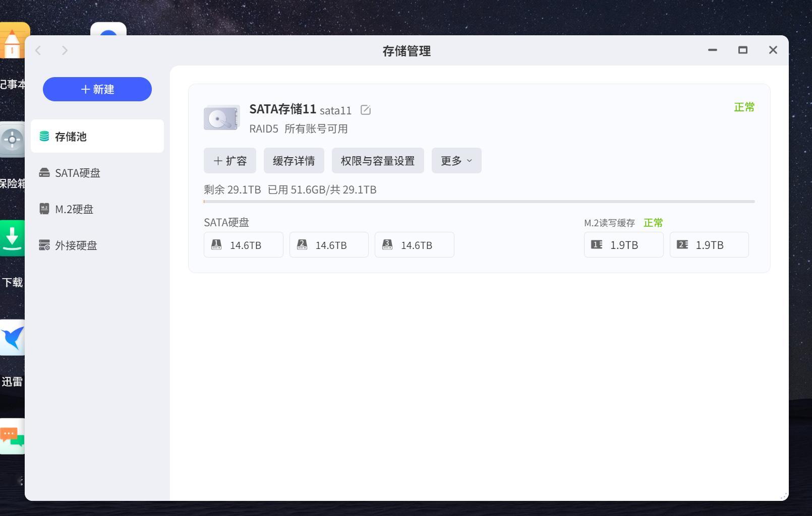
Task: Click the SATA硬盘 section label in pool card
Action: point(226,222)
